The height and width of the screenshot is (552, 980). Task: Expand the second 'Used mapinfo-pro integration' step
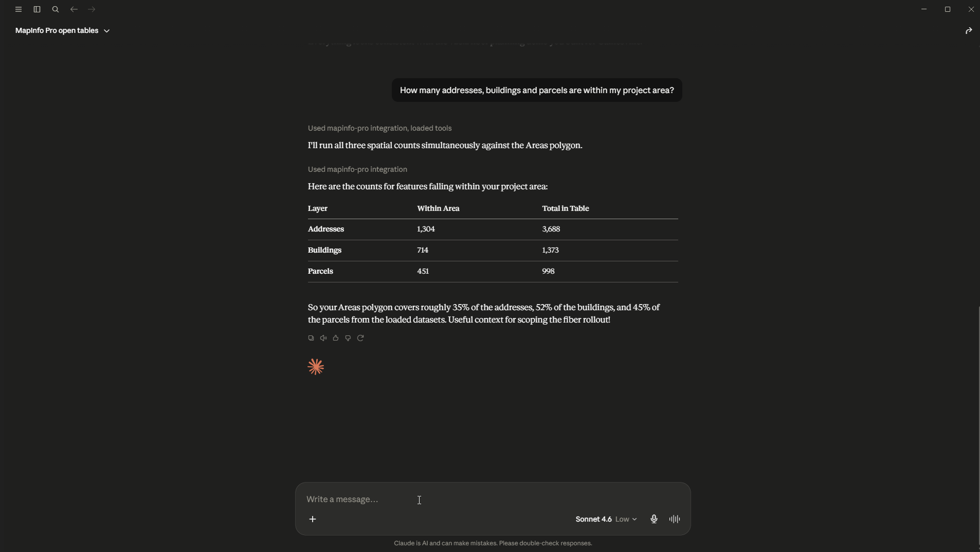point(357,169)
